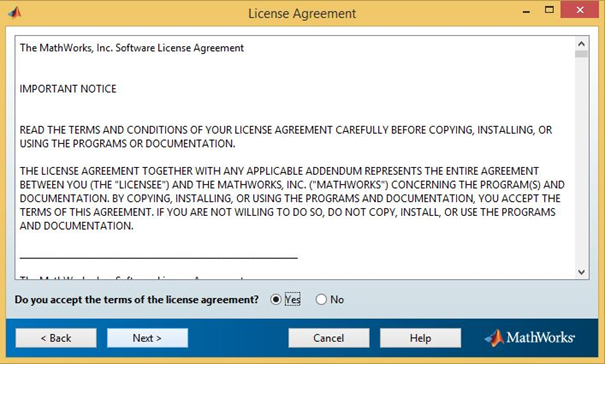
Task: Click the MATLAB icon in title bar
Action: 15,13
